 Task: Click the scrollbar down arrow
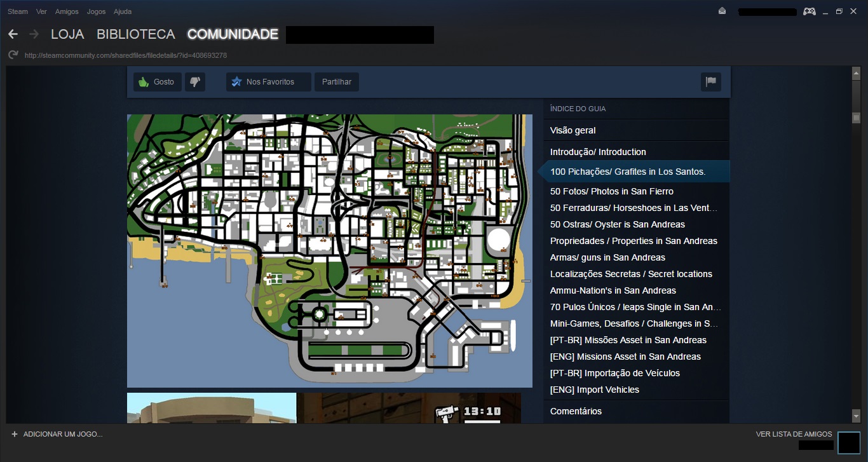click(x=856, y=416)
